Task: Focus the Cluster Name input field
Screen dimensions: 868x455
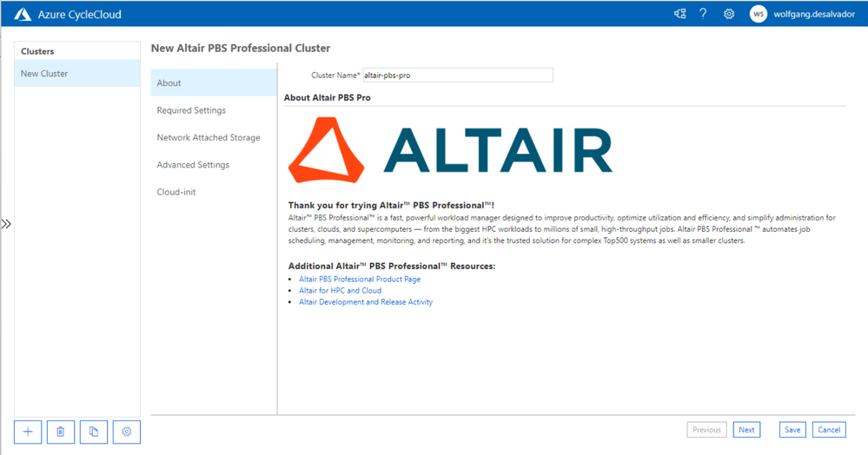Action: [x=458, y=76]
